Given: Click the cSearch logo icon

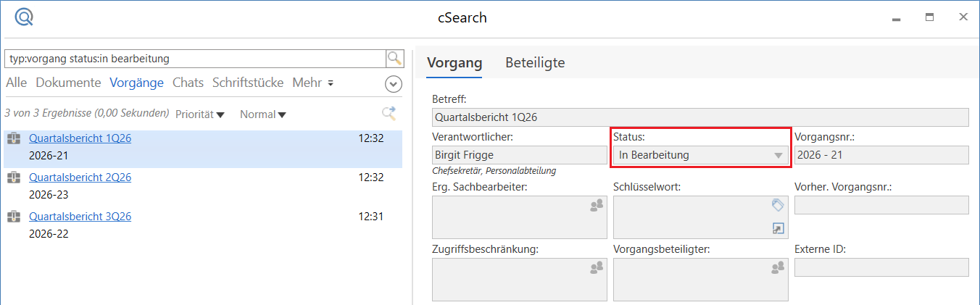Looking at the screenshot, I should [25, 17].
